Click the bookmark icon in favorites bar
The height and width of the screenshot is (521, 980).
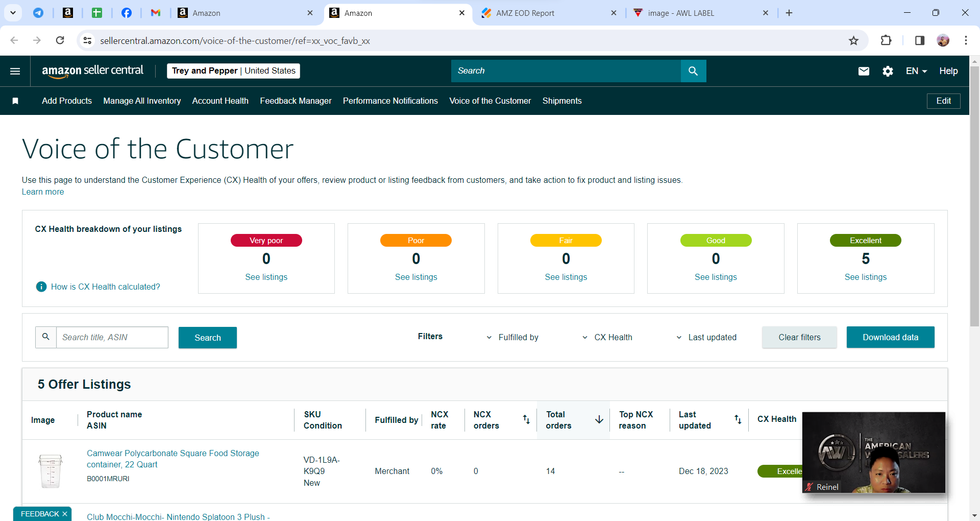(x=15, y=101)
